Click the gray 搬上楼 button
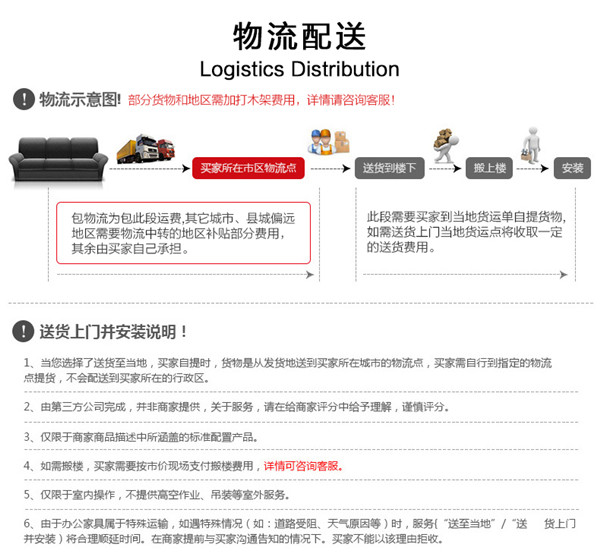This screenshot has width=600, height=556. [x=489, y=168]
